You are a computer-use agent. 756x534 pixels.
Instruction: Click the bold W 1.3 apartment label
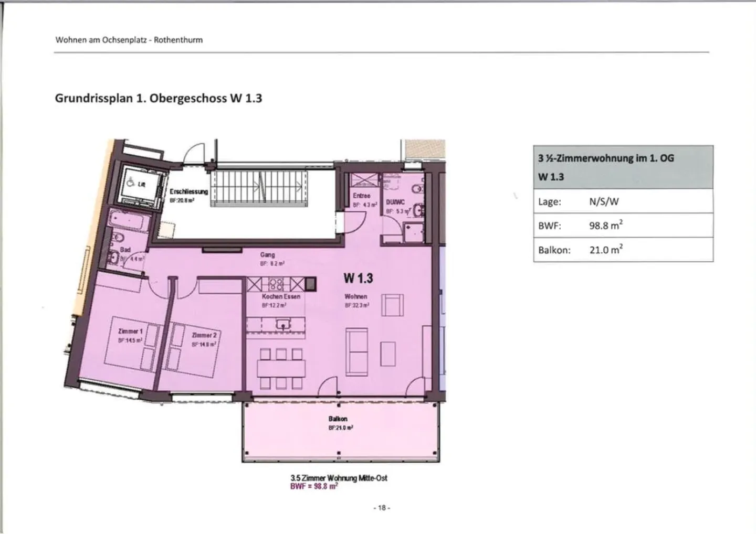[x=358, y=277]
